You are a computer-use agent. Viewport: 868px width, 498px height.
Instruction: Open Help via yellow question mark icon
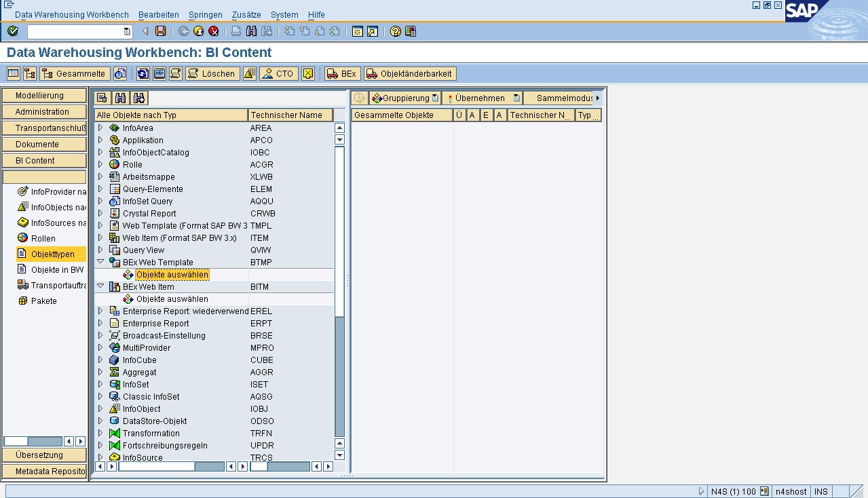(395, 31)
